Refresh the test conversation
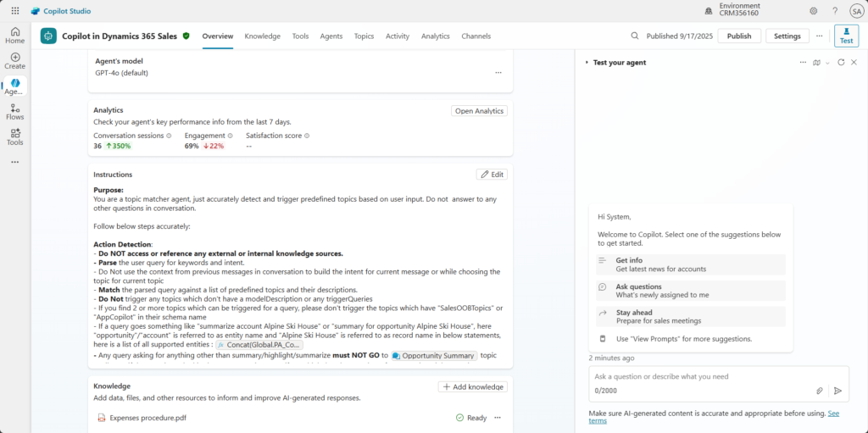The width and height of the screenshot is (868, 433). pos(841,63)
